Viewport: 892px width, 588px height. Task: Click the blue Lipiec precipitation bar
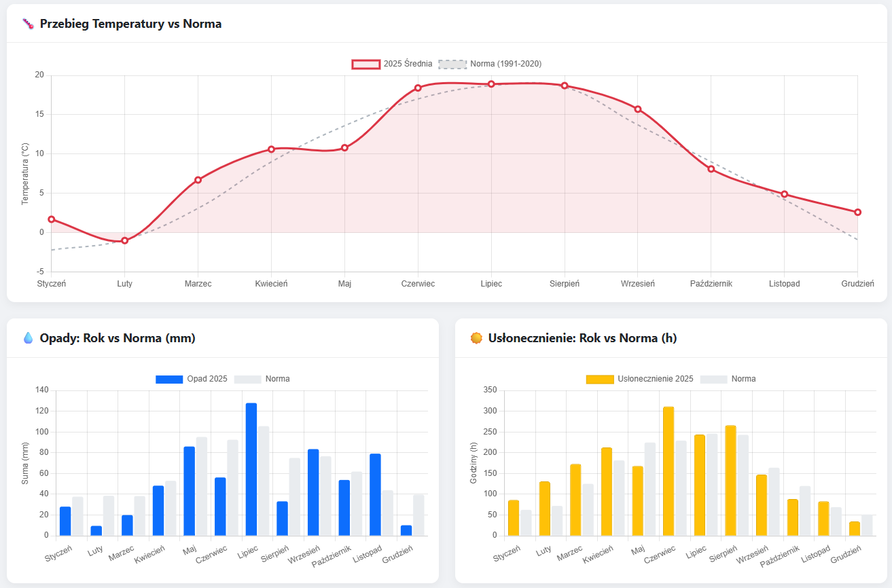pyautogui.click(x=251, y=469)
